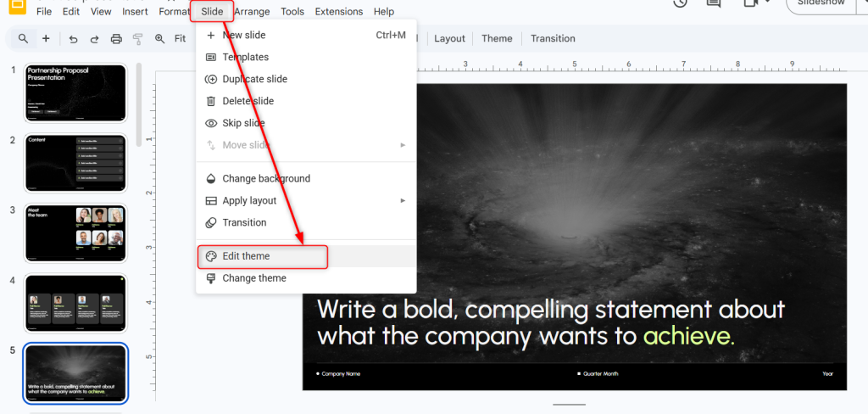868x414 pixels.
Task: Print the presentation via printer icon
Action: point(115,39)
